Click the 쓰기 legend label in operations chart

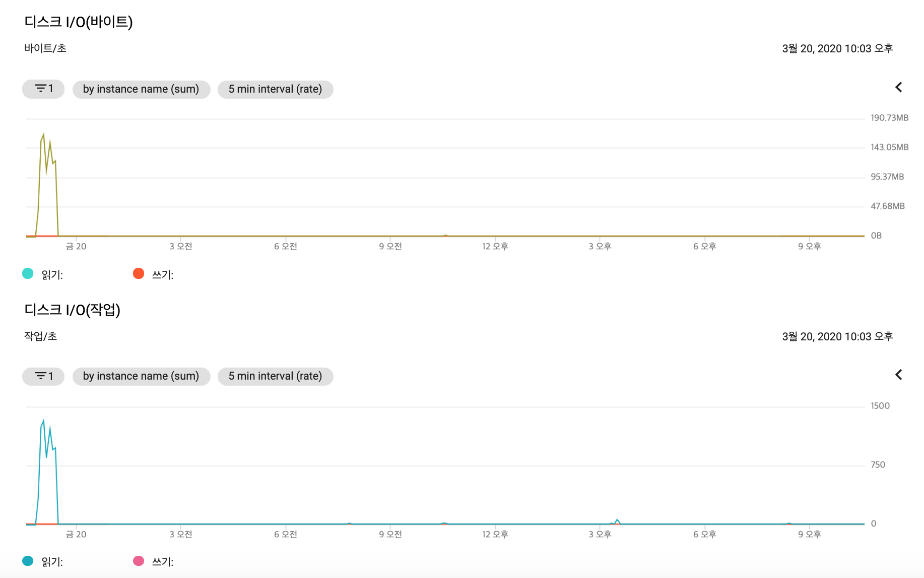click(163, 562)
